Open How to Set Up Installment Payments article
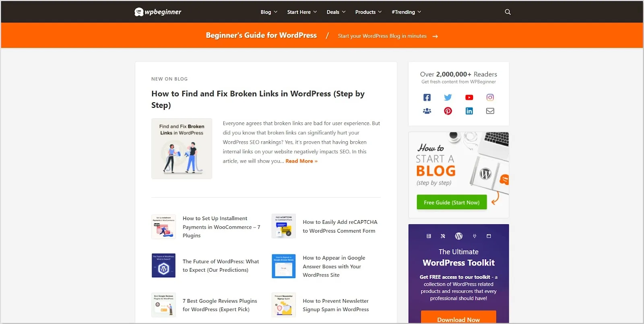This screenshot has width=644, height=324. point(221,227)
